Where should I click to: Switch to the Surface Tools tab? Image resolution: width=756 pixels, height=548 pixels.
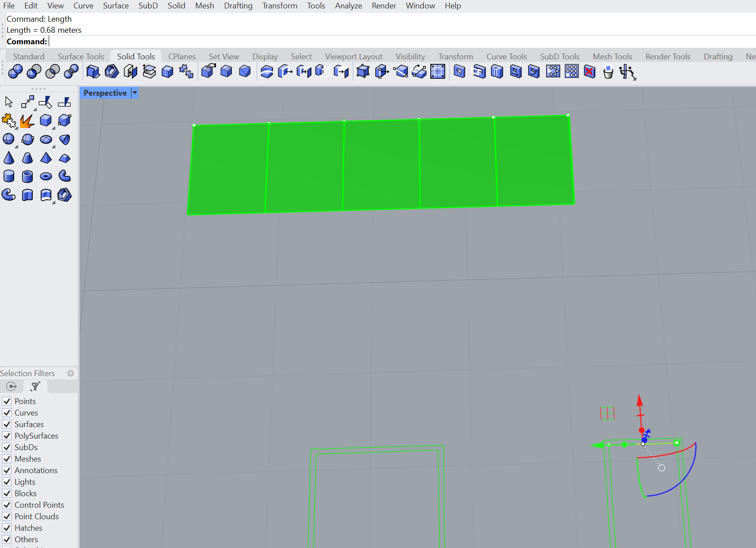pos(81,56)
